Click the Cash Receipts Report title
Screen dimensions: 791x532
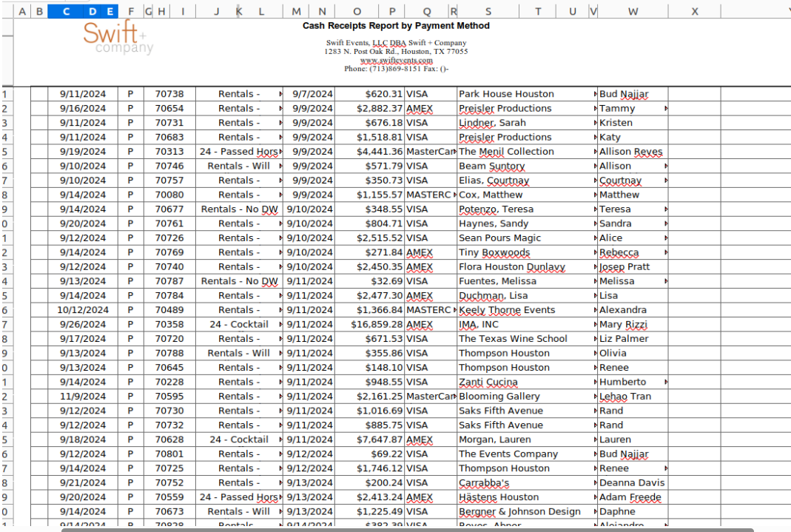[x=396, y=26]
